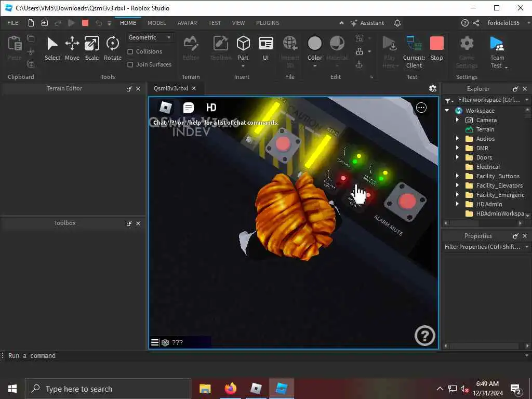532x399 pixels.
Task: Close the Explorer panel
Action: (525, 89)
